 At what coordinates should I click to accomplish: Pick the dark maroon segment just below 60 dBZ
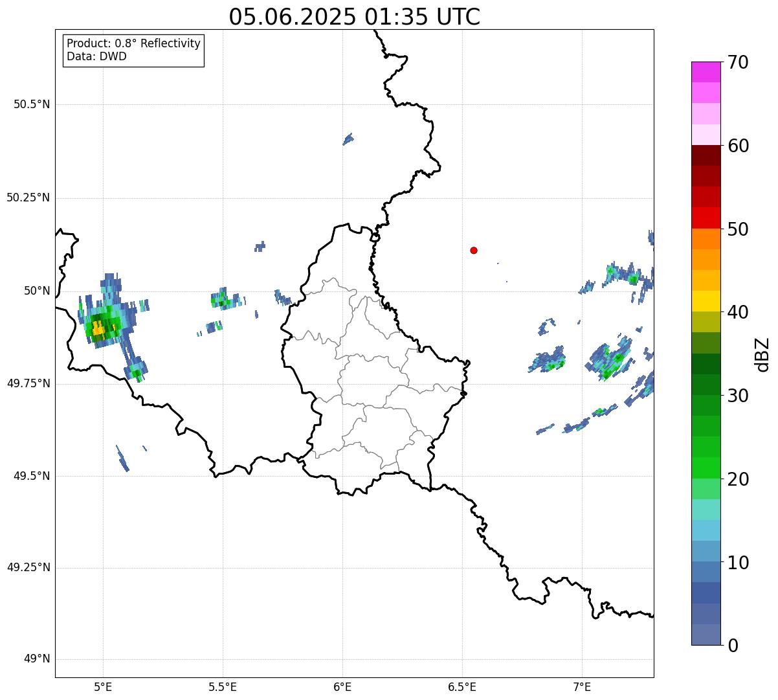pos(706,156)
